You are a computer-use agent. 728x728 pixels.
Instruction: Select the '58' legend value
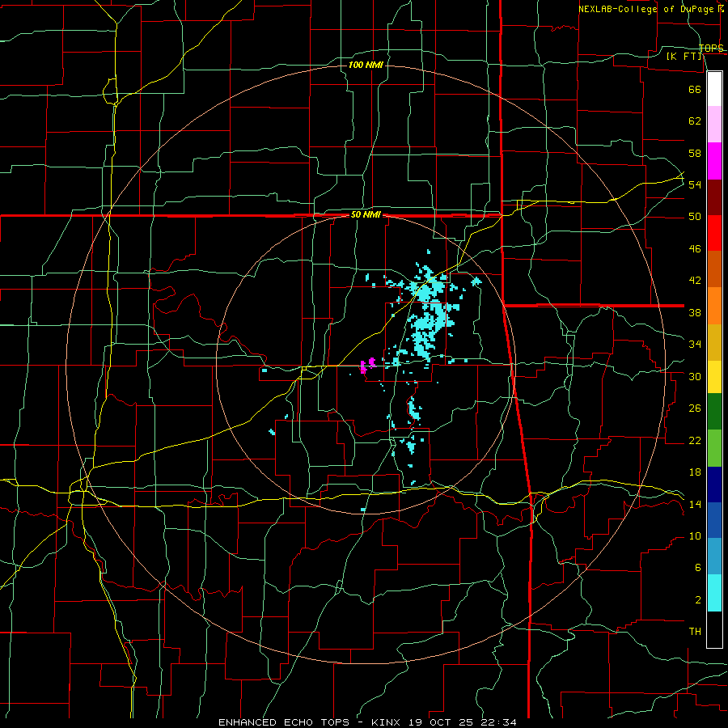coord(695,153)
